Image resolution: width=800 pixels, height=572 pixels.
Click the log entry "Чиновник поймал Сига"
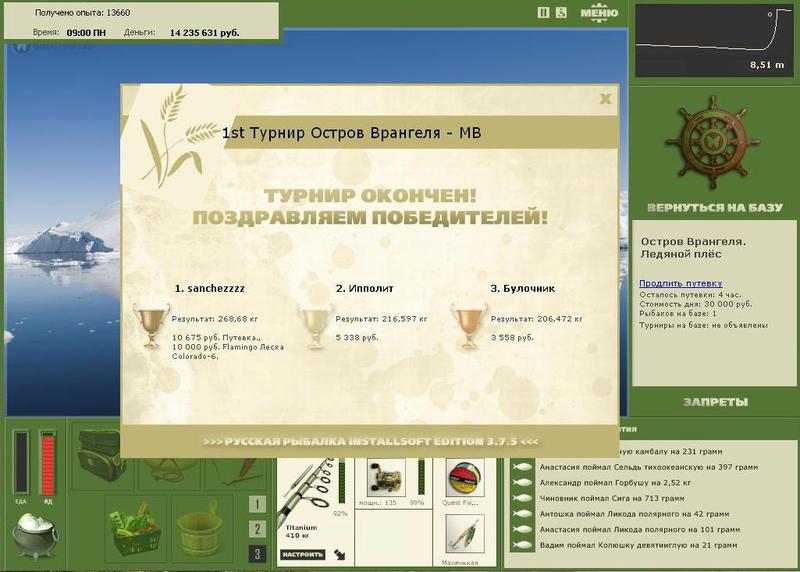pyautogui.click(x=612, y=499)
